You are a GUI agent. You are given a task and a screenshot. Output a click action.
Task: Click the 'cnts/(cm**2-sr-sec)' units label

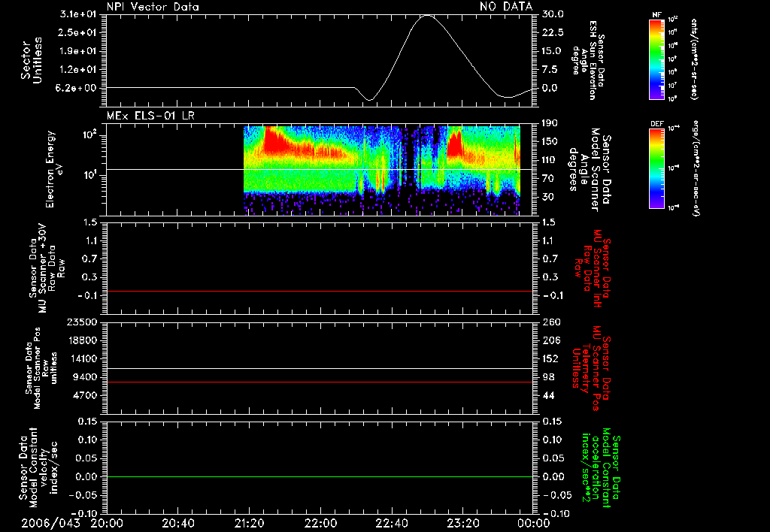click(x=694, y=59)
